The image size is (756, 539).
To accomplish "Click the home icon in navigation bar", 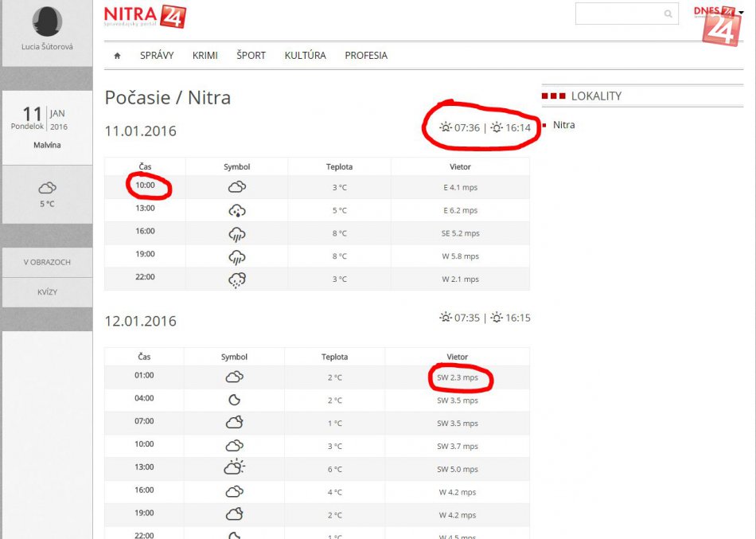I will coord(117,56).
